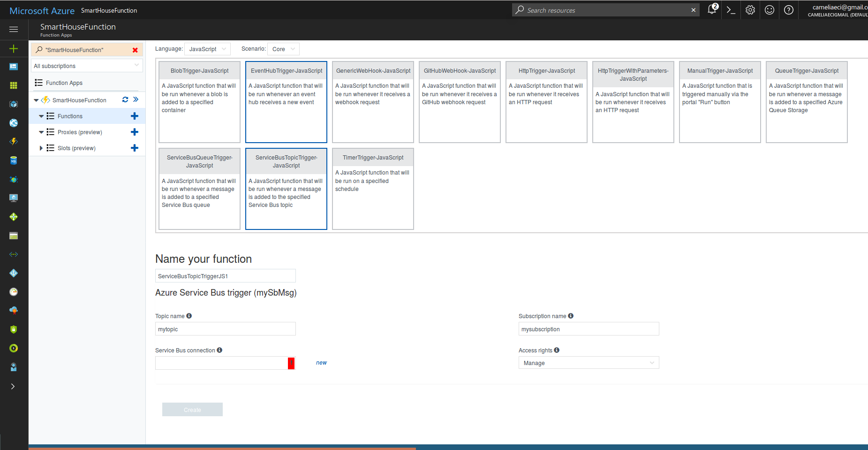Show Subscription name info tooltip
The width and height of the screenshot is (868, 450).
[571, 316]
